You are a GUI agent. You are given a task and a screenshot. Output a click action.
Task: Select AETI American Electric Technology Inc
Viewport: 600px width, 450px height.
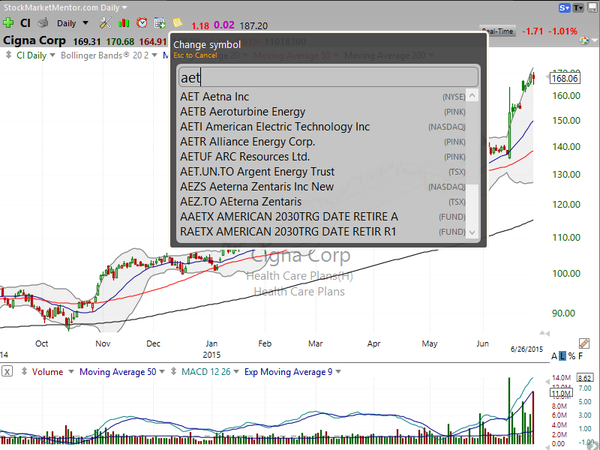323,126
